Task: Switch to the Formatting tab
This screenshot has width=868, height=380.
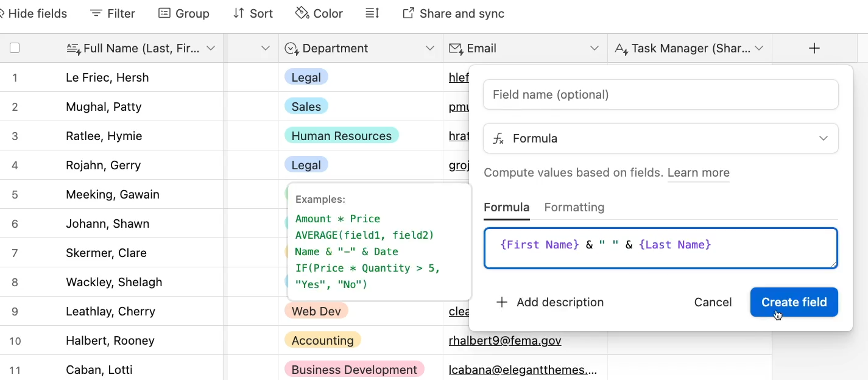Action: click(x=574, y=207)
